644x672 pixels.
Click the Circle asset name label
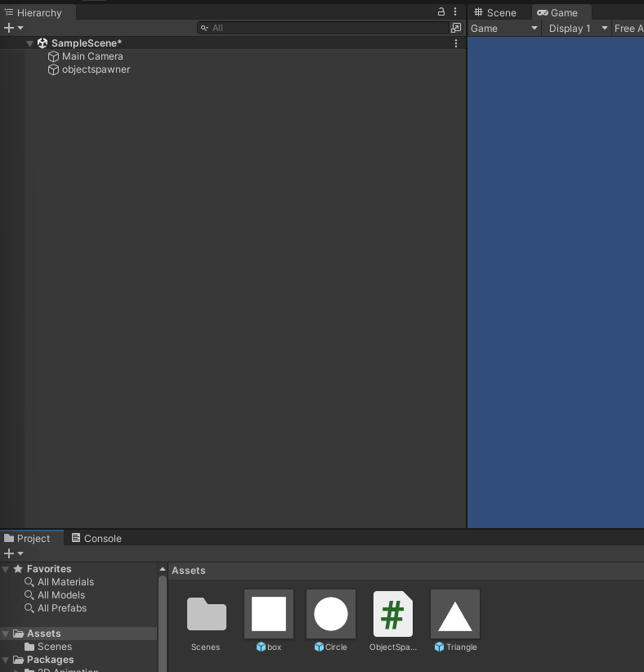point(336,647)
